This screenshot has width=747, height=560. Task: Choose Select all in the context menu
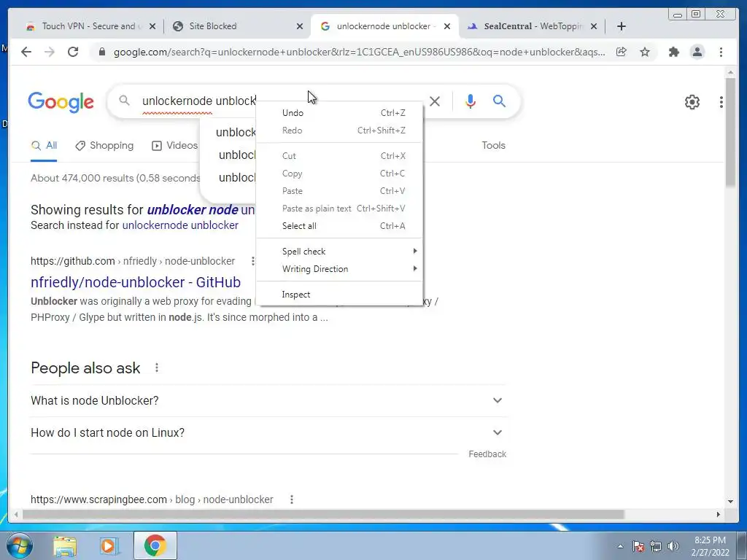coord(339,226)
